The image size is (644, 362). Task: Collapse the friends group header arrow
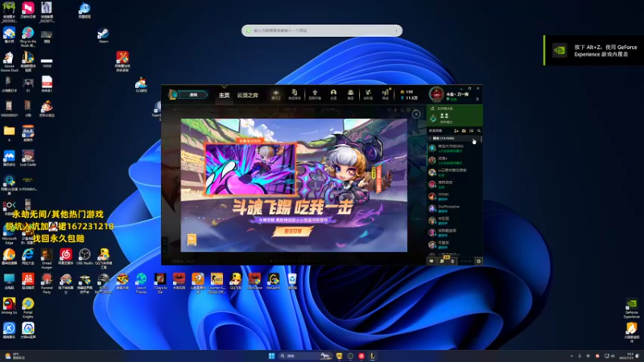[430, 138]
